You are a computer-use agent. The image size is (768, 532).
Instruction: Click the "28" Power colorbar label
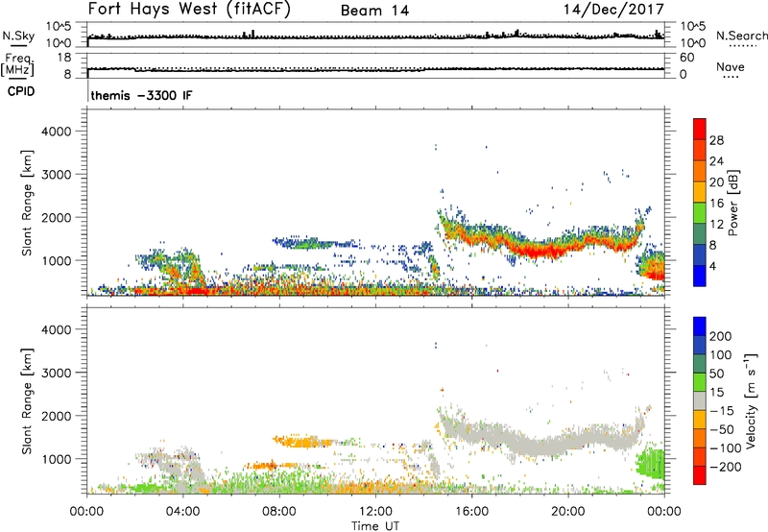716,140
